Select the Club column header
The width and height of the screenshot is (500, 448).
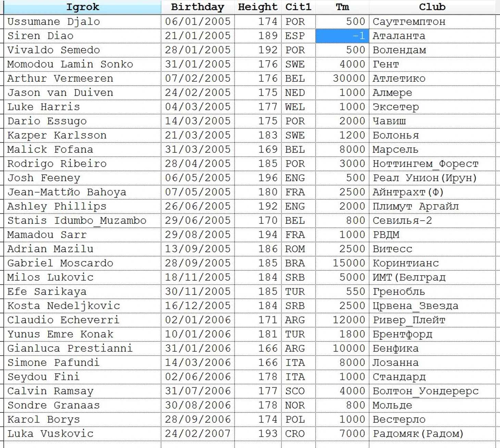click(x=432, y=7)
